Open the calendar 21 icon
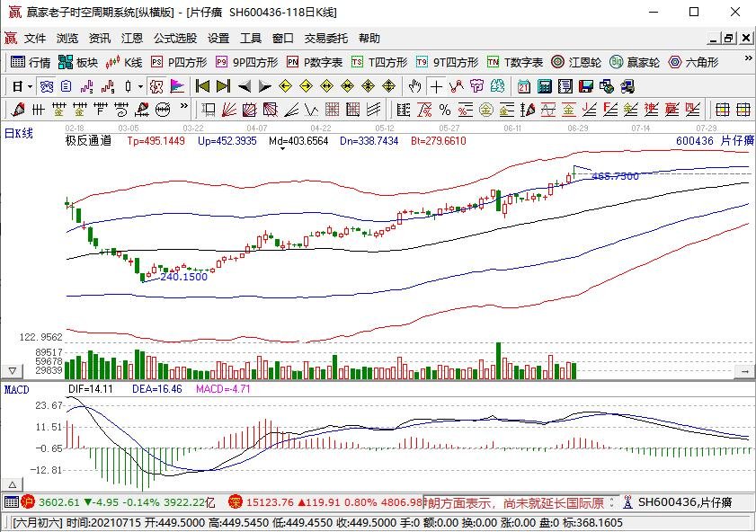The width and height of the screenshot is (756, 532). click(523, 87)
